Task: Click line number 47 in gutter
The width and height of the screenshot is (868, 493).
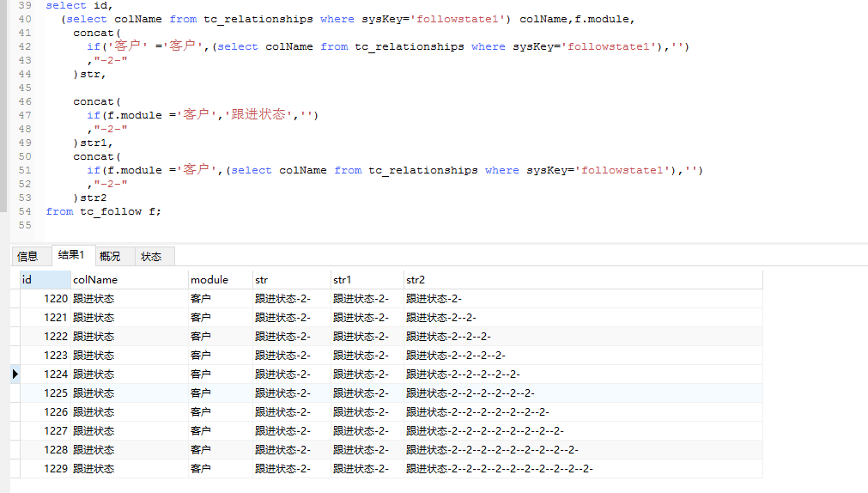Action: (x=25, y=115)
